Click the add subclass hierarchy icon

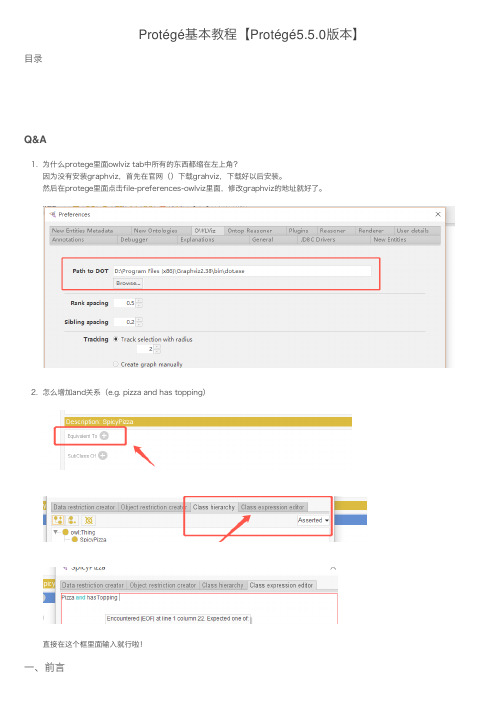tap(58, 520)
